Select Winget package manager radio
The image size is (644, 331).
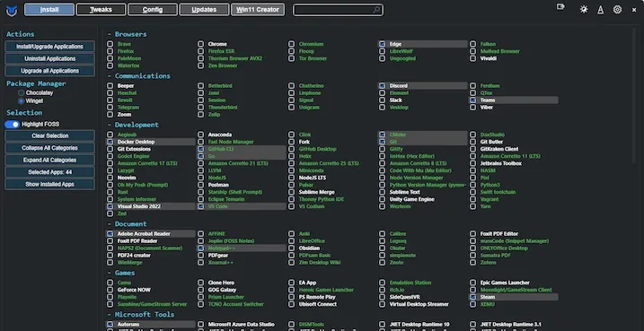[21, 100]
